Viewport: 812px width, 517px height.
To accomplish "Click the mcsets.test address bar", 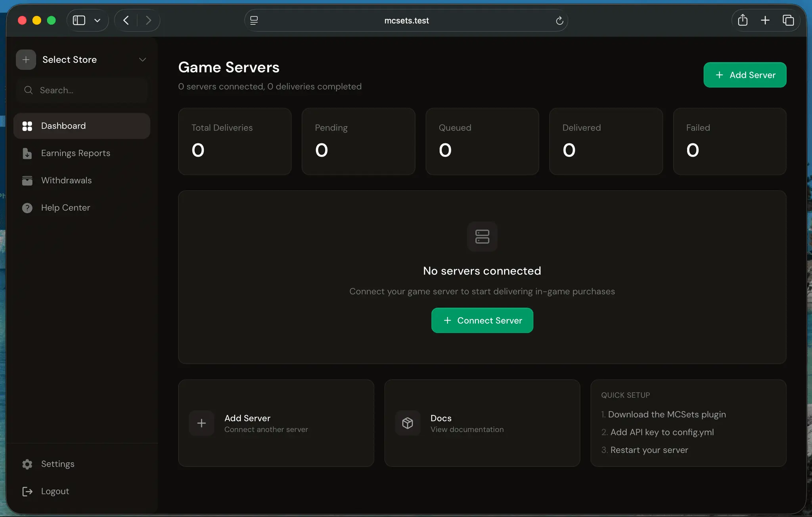I will click(x=406, y=20).
